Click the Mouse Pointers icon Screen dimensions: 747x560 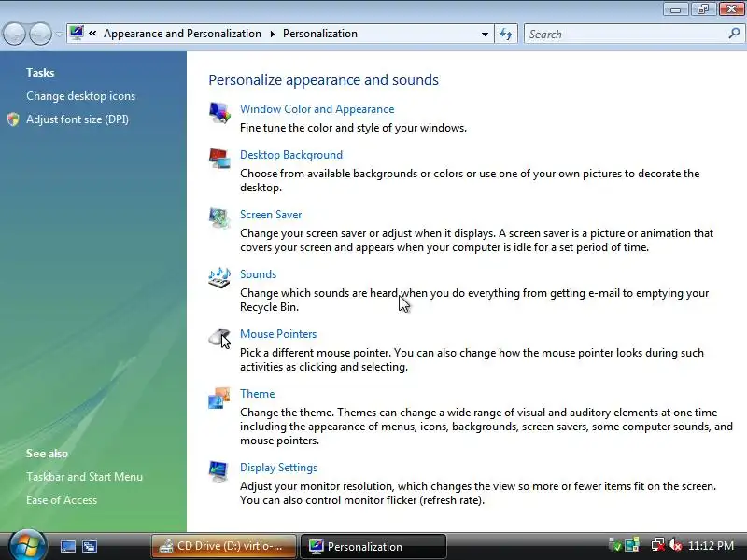tap(219, 338)
